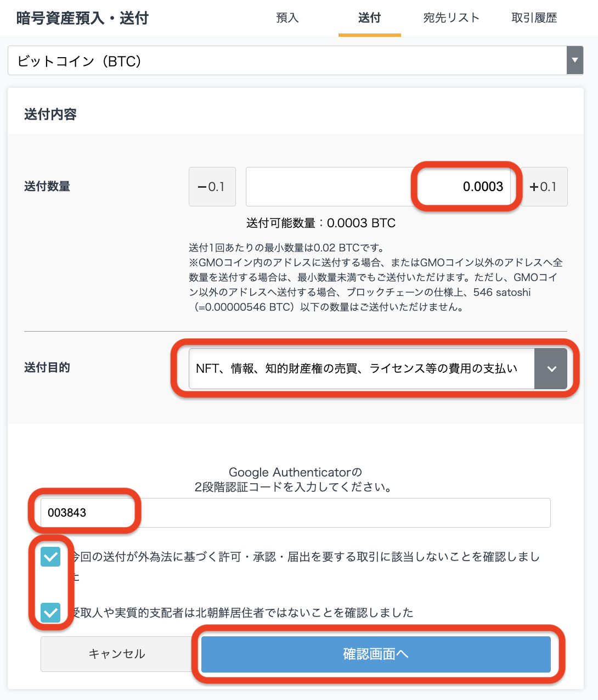Proceed with the 確認画面へ button

pos(376,654)
